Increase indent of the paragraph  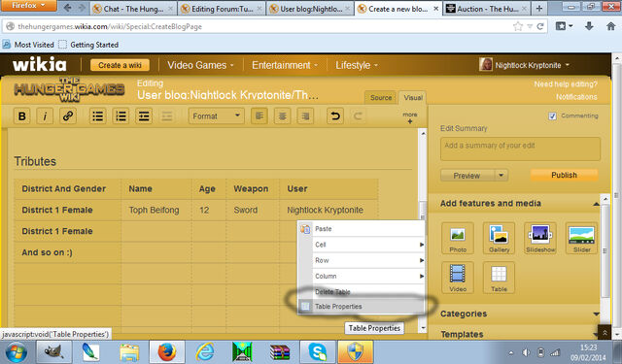pyautogui.click(x=144, y=116)
